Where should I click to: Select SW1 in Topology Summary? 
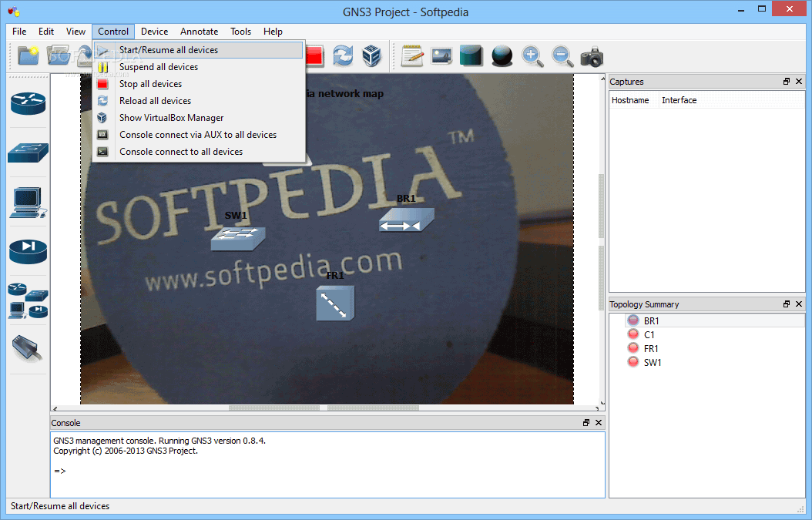pyautogui.click(x=707, y=363)
